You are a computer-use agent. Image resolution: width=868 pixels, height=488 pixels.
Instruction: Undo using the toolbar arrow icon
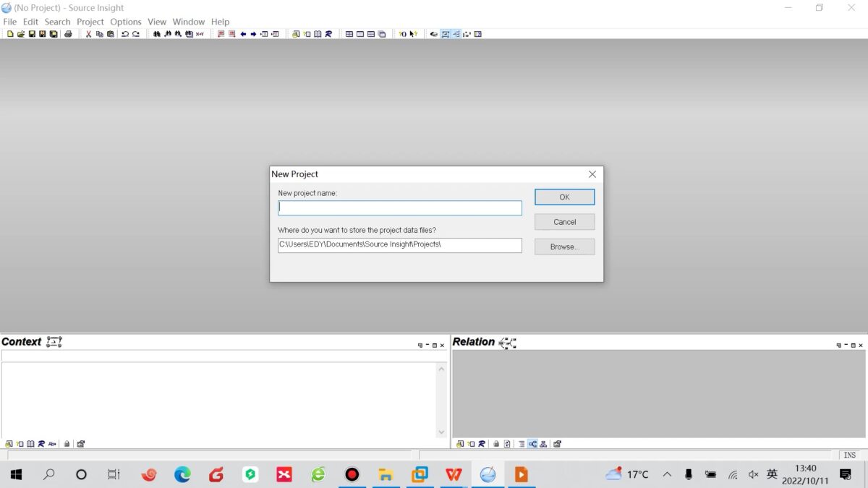[x=125, y=34]
